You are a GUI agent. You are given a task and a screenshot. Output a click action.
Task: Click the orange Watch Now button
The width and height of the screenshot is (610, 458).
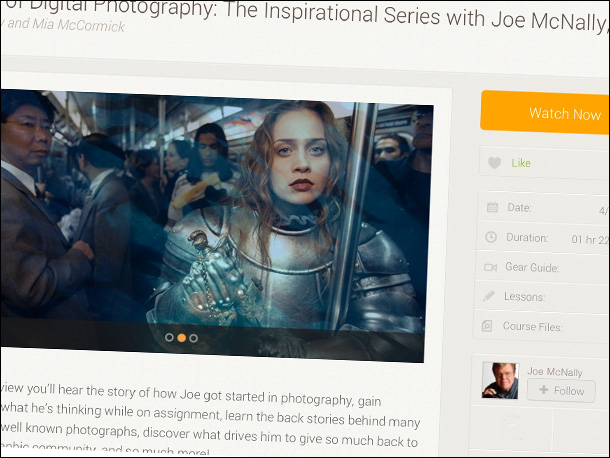tap(545, 113)
